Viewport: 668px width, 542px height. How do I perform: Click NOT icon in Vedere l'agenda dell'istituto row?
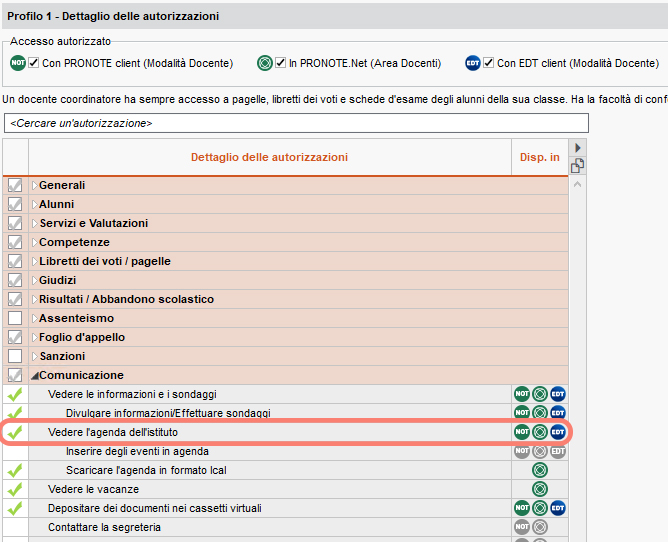pos(522,432)
